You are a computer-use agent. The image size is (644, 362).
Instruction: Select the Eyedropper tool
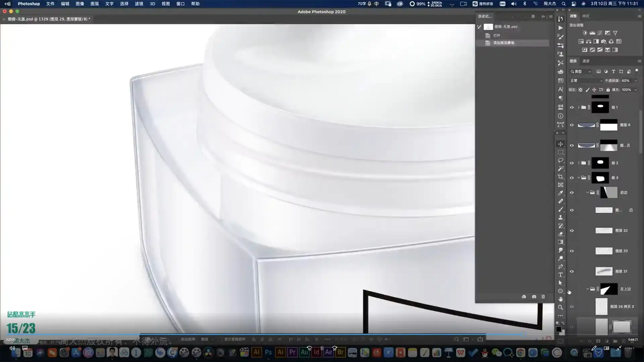coord(560,193)
